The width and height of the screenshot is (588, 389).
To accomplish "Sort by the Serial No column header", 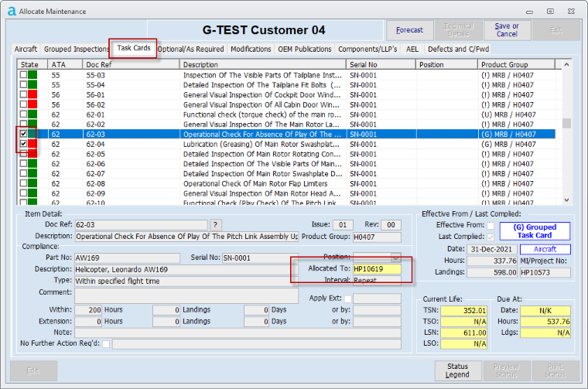I will tap(381, 64).
